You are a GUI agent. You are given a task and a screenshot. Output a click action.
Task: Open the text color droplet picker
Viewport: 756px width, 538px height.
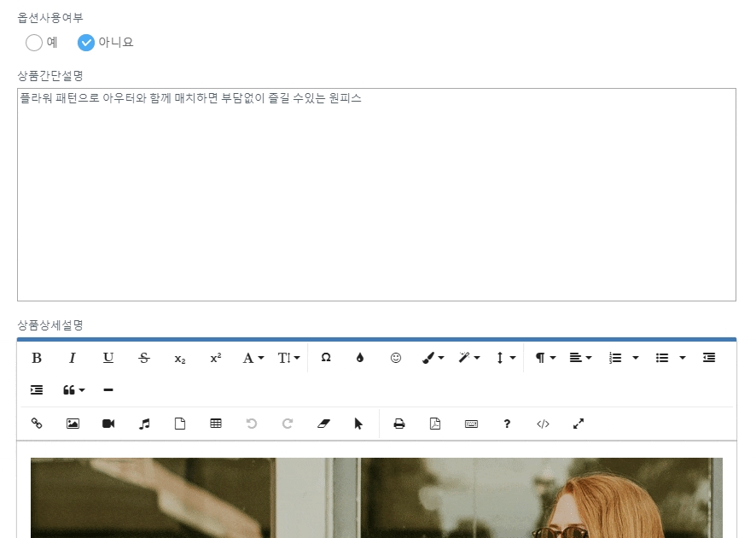tap(360, 358)
